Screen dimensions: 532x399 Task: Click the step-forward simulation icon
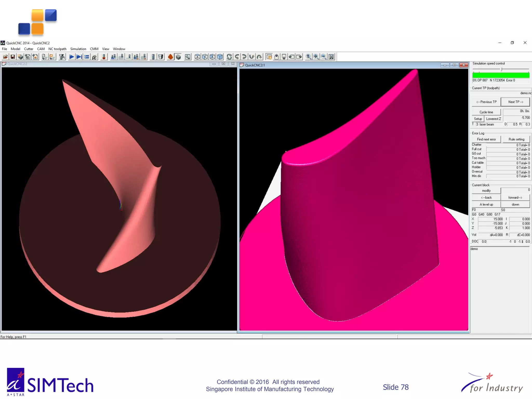point(79,57)
